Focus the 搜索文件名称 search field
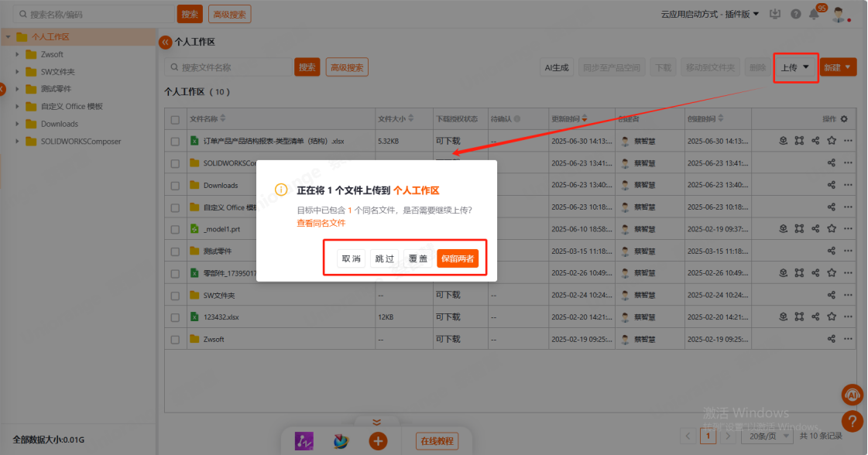The image size is (868, 455). [228, 67]
